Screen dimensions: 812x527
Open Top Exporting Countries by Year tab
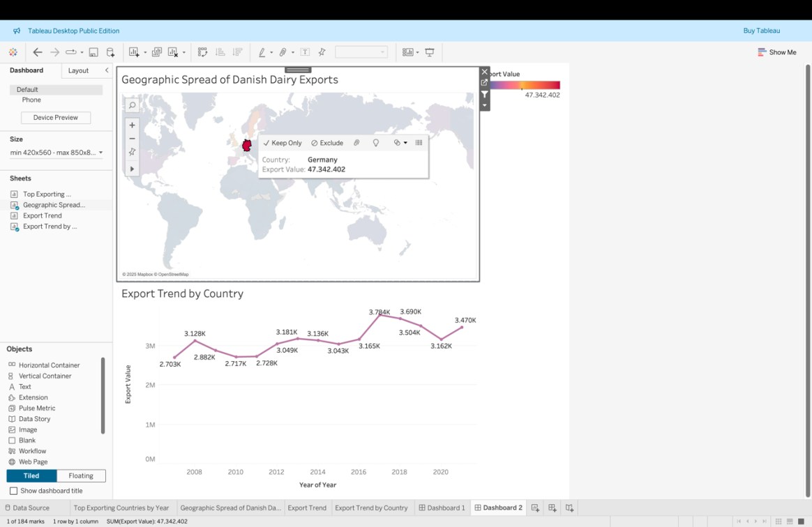[x=121, y=508]
